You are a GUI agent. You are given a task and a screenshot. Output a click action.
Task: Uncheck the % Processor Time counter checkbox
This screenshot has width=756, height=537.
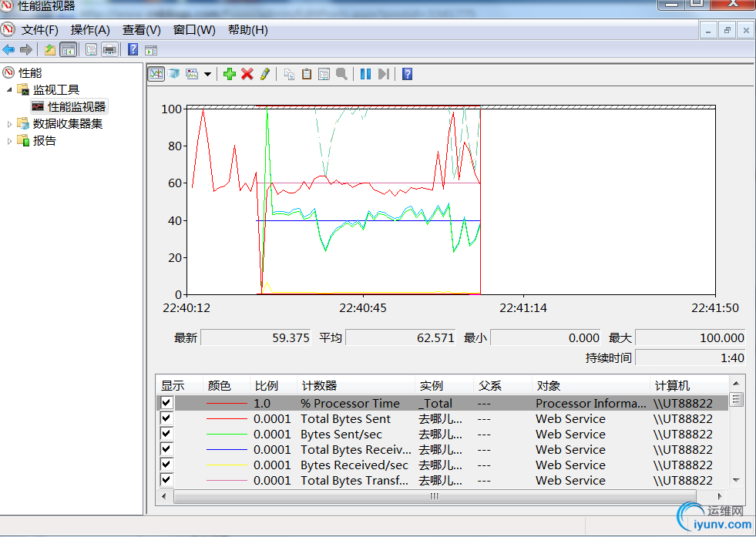[166, 402]
